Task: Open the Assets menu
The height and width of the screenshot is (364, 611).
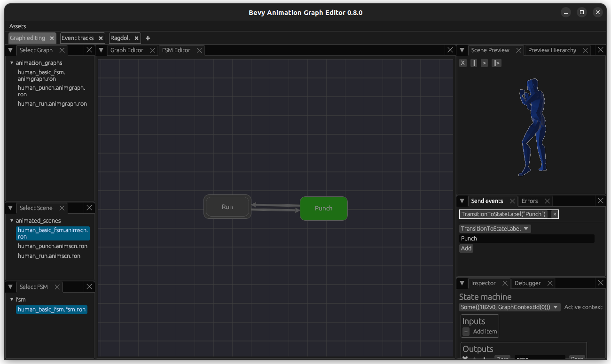Action: pos(18,26)
